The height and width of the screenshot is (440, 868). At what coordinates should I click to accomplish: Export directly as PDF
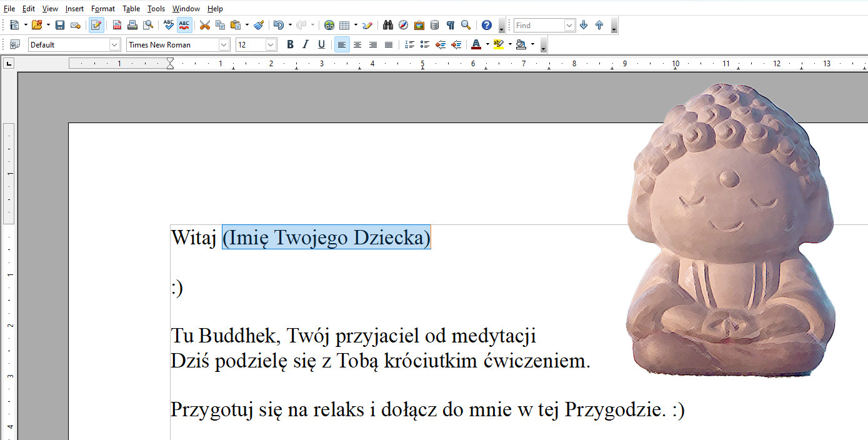(x=117, y=25)
